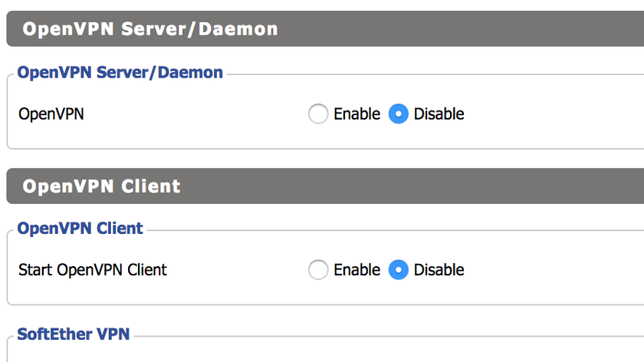Click the word Daemon in gray header
The image size is (644, 362).
(x=239, y=29)
